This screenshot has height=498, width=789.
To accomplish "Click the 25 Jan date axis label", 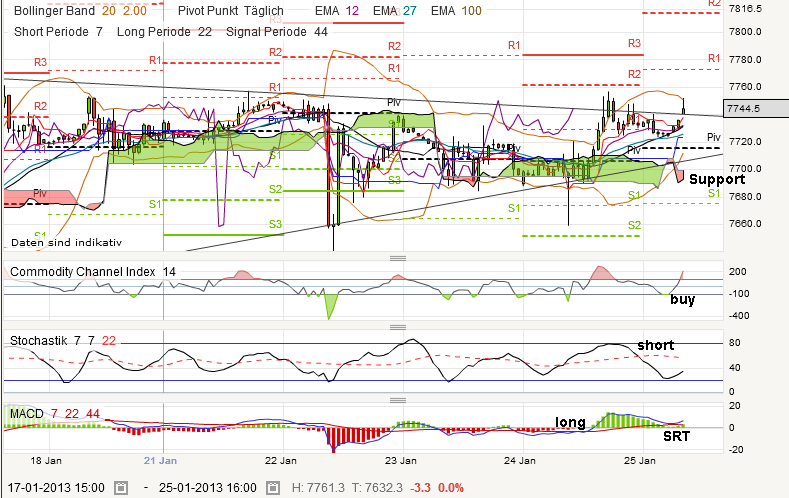I will (640, 460).
